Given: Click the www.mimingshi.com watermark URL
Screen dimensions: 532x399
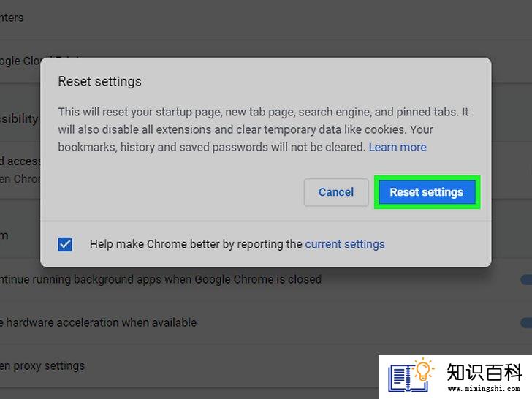Looking at the screenshot, I should pyautogui.click(x=484, y=388).
